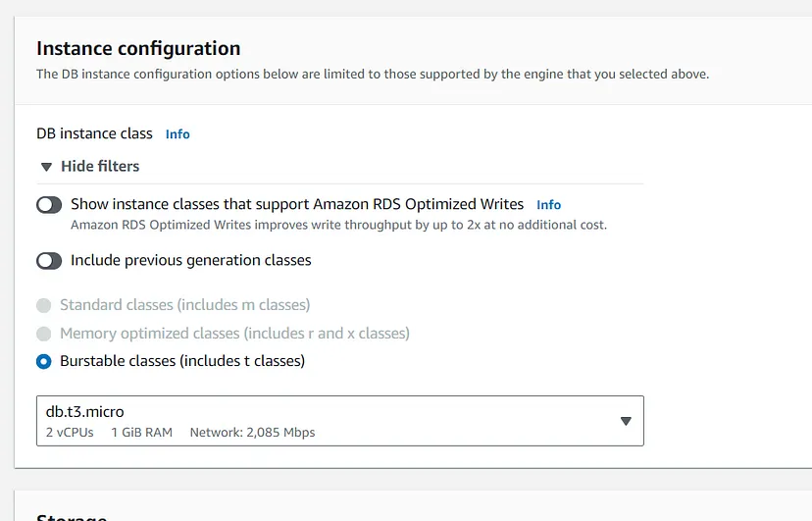Click the '2 vCPUs 1 GiB RAM' details line
Image resolution: width=812 pixels, height=521 pixels.
tap(109, 433)
